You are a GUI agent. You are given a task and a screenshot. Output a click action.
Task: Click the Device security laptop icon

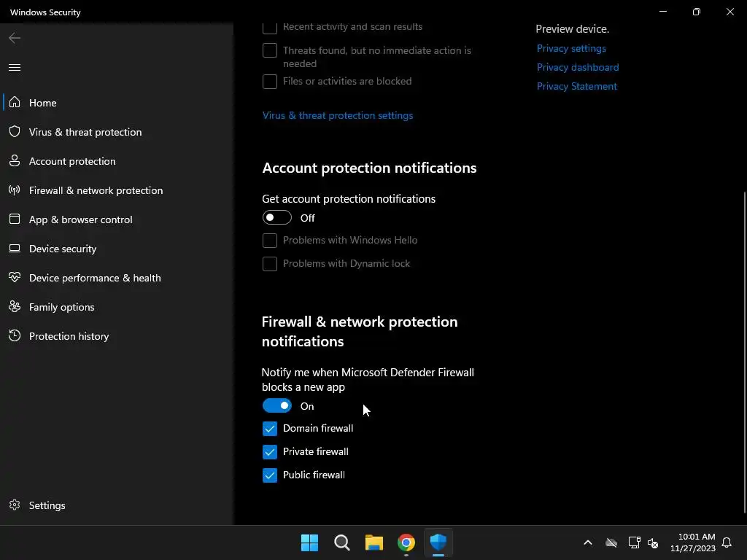pyautogui.click(x=15, y=248)
